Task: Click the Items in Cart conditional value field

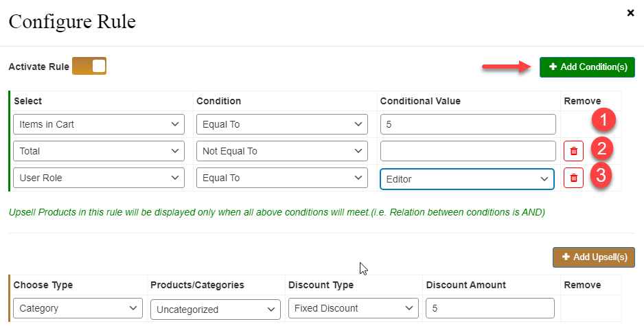Action: (468, 124)
